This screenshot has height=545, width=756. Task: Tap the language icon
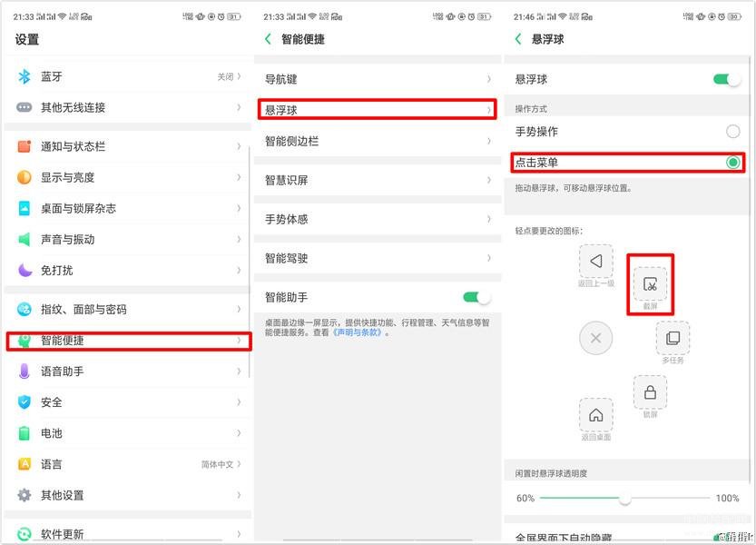tap(25, 463)
